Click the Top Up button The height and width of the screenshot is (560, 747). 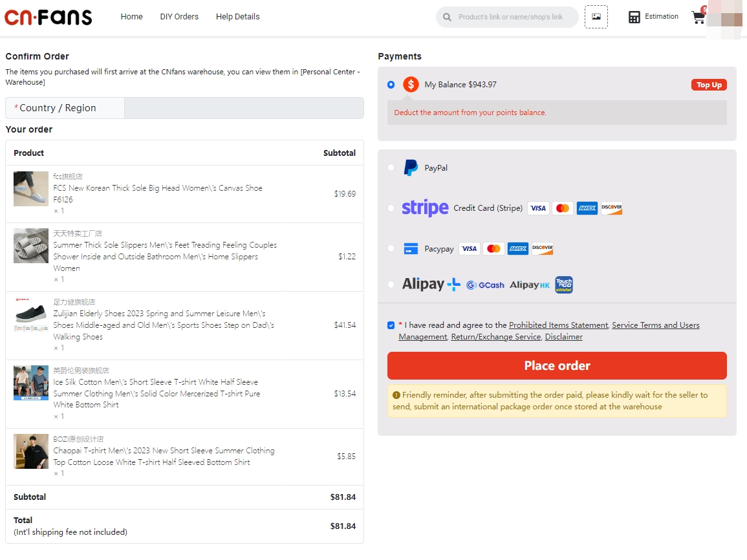[x=709, y=85]
